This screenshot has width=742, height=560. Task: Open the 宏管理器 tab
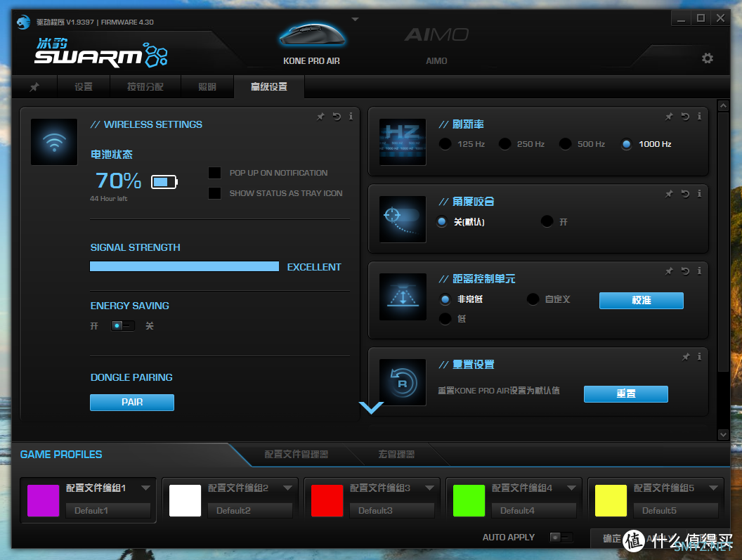point(396,455)
